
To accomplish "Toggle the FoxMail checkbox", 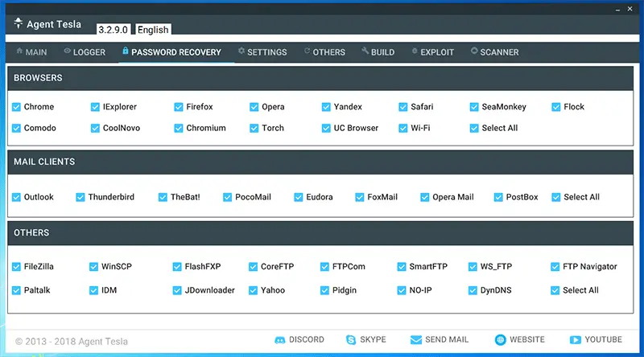I will (x=359, y=197).
